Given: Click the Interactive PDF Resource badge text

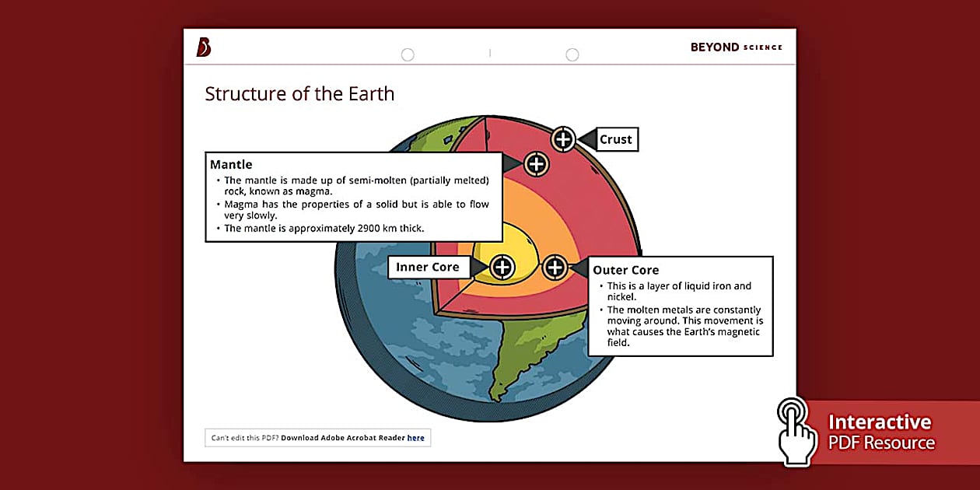Looking at the screenshot, I should point(880,432).
